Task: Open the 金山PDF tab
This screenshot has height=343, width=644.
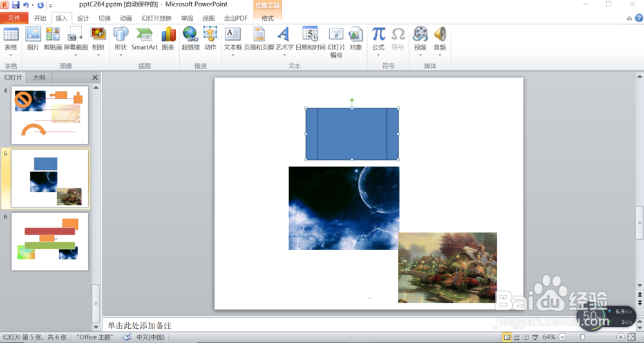Action: point(236,18)
